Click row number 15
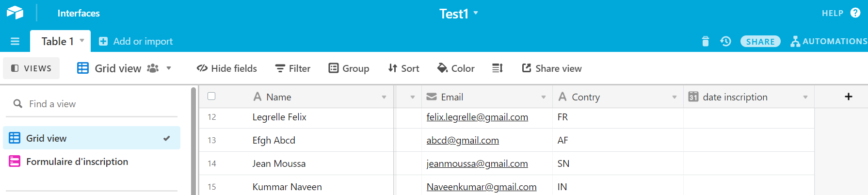Viewport: 868px width, 195px height. coord(212,187)
